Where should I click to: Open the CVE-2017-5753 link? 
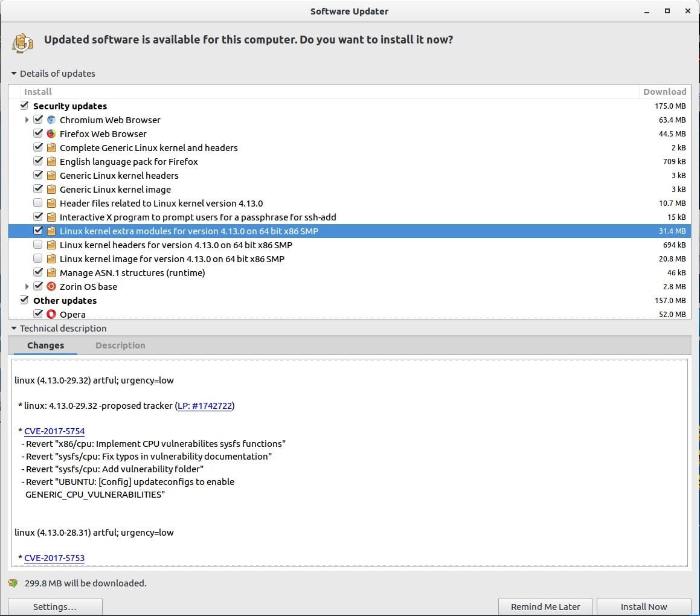click(x=54, y=558)
